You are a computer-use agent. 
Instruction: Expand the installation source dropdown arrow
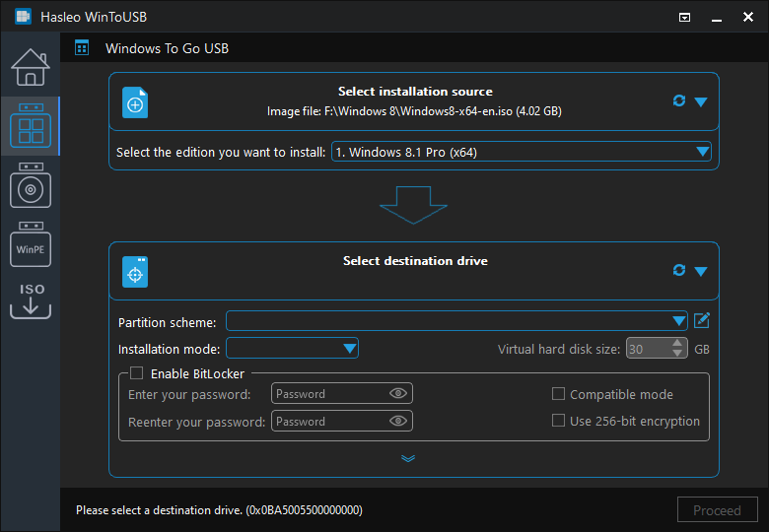(701, 101)
